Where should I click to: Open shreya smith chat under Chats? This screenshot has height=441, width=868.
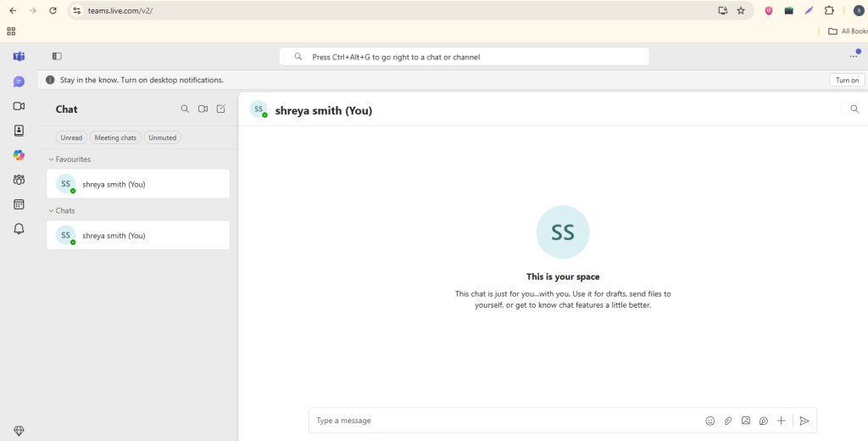(x=138, y=235)
